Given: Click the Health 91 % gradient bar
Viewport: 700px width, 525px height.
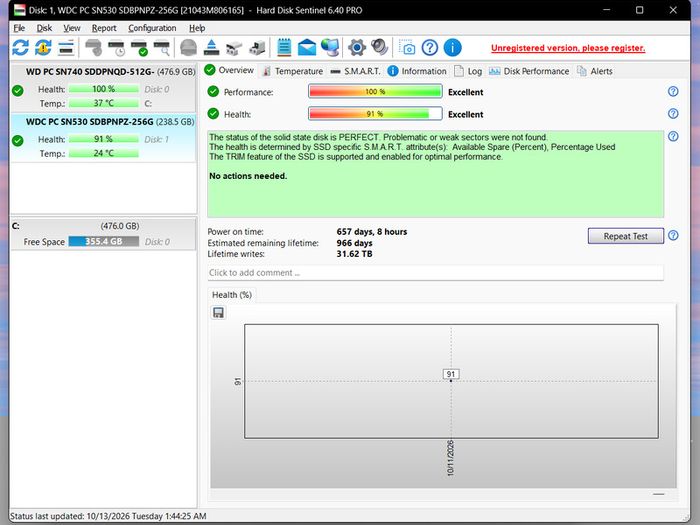Looking at the screenshot, I should pyautogui.click(x=375, y=114).
